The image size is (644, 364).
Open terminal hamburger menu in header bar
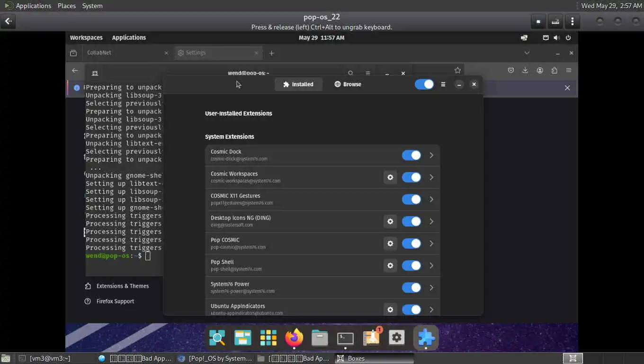pos(367,73)
